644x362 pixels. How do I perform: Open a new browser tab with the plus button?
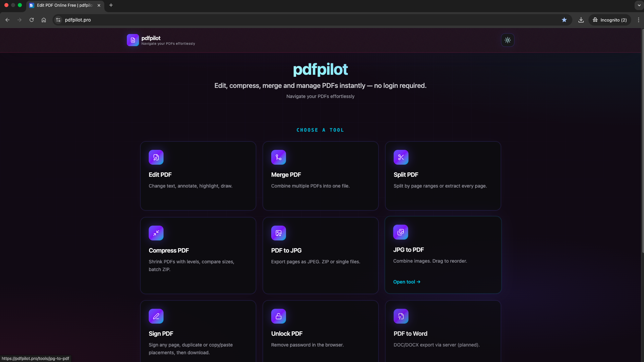(111, 5)
